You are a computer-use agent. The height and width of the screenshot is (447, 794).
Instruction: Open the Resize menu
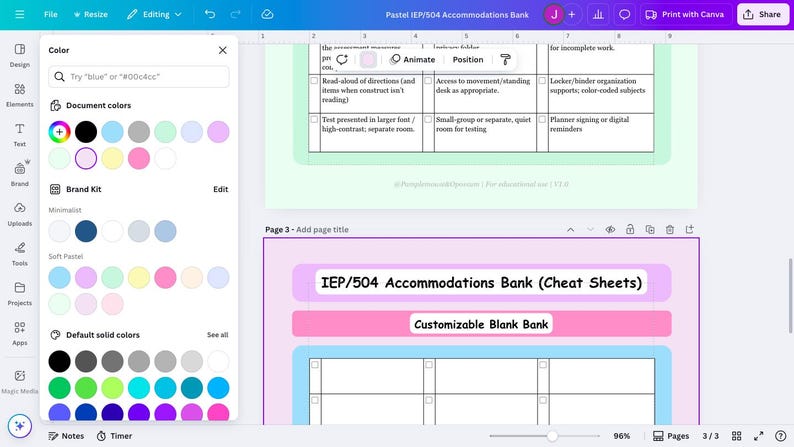pos(91,14)
